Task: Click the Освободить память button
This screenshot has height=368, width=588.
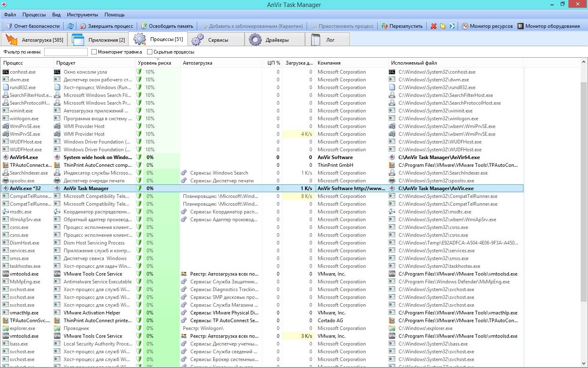Action: click(x=167, y=26)
